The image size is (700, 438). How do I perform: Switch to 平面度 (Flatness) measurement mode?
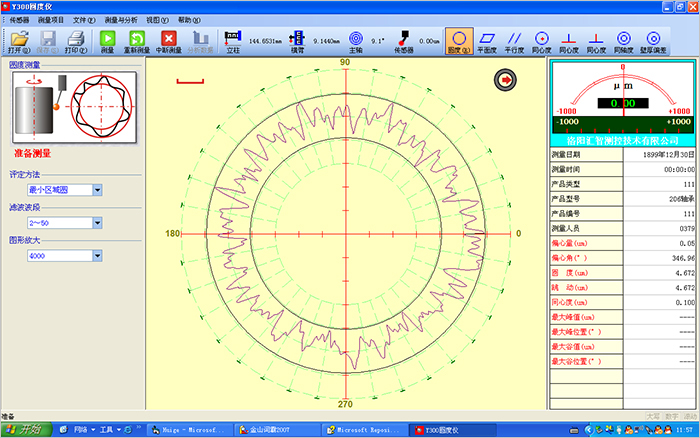coord(488,40)
